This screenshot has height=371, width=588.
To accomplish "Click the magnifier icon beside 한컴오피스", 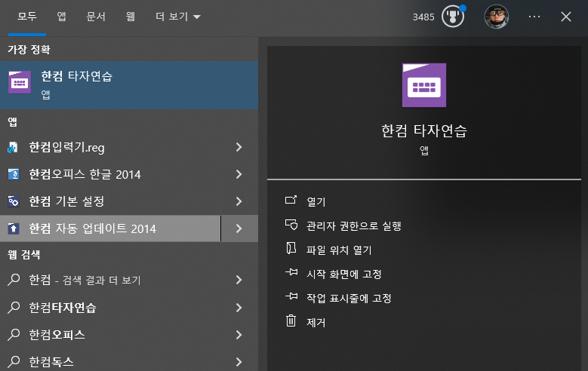I will [x=14, y=334].
